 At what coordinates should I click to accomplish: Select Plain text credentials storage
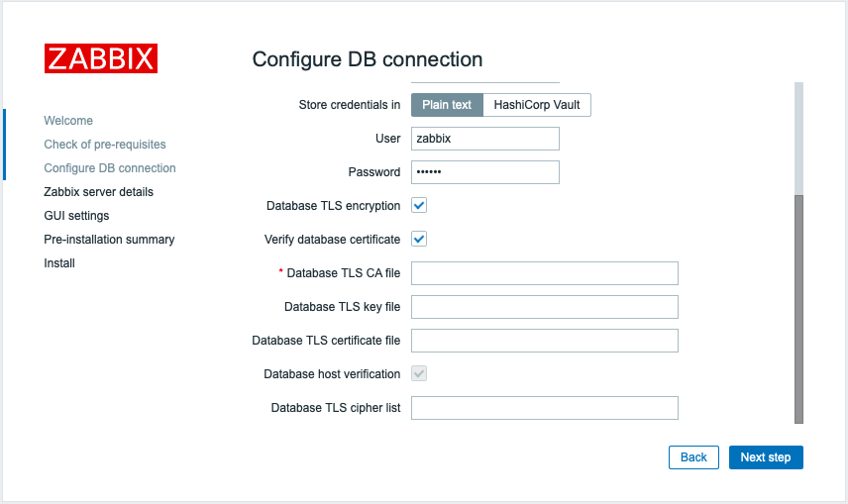447,105
